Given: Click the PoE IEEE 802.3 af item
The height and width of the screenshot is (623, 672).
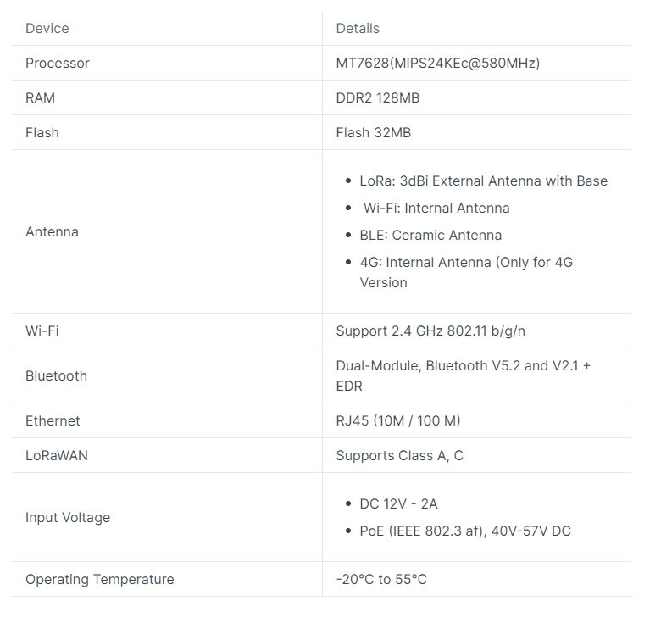Looking at the screenshot, I should point(465,531).
